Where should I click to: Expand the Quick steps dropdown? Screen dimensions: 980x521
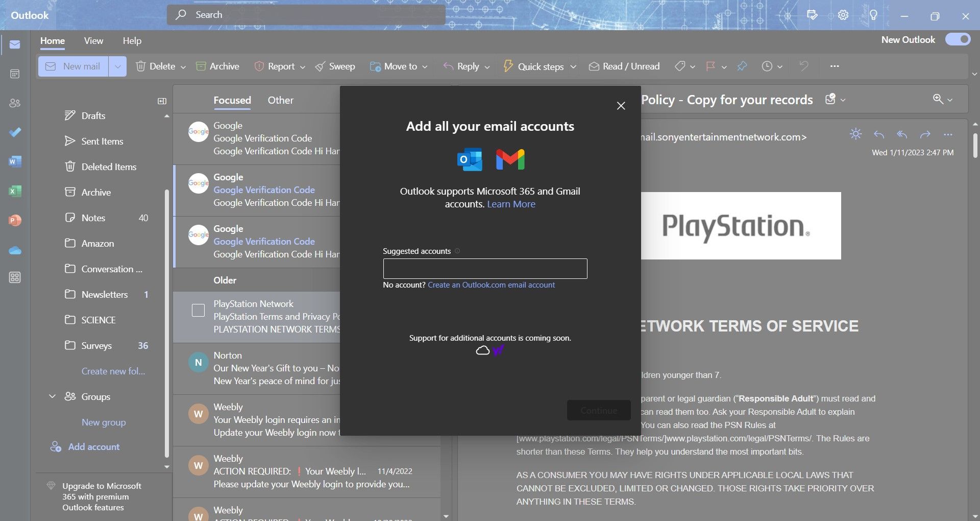click(573, 66)
